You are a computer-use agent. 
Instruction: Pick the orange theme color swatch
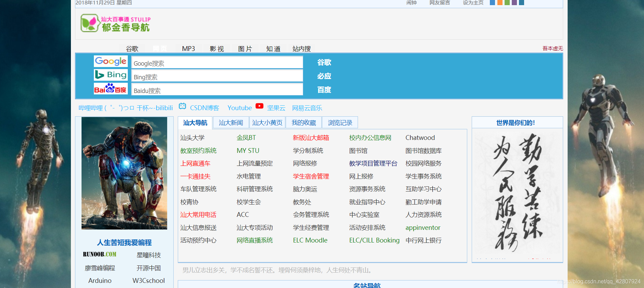tap(500, 2)
